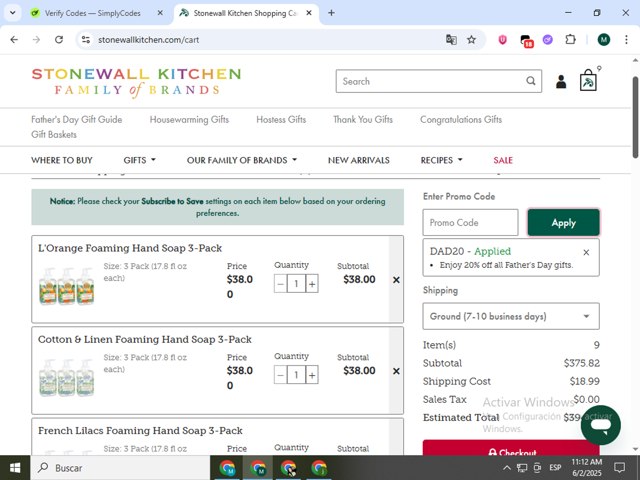
Task: Click the browser forward arrow
Action: coord(36,40)
